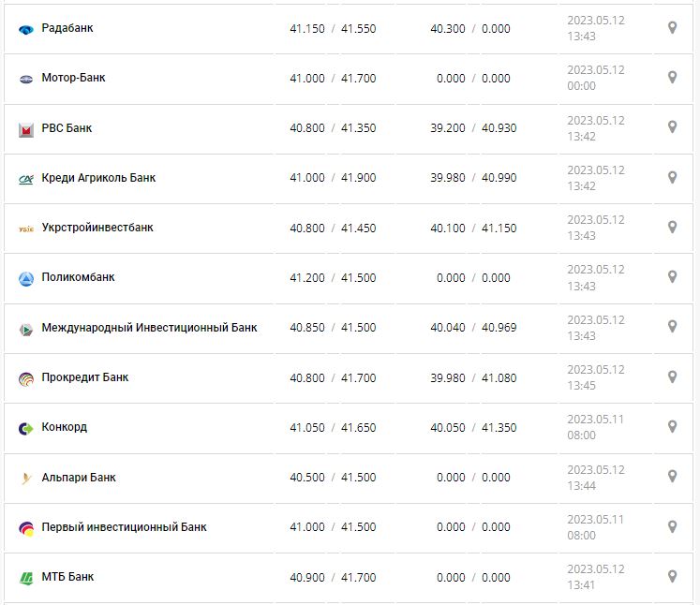Image resolution: width=700 pixels, height=605 pixels.
Task: Click МТБ Банк map pin icon
Action: 672,577
